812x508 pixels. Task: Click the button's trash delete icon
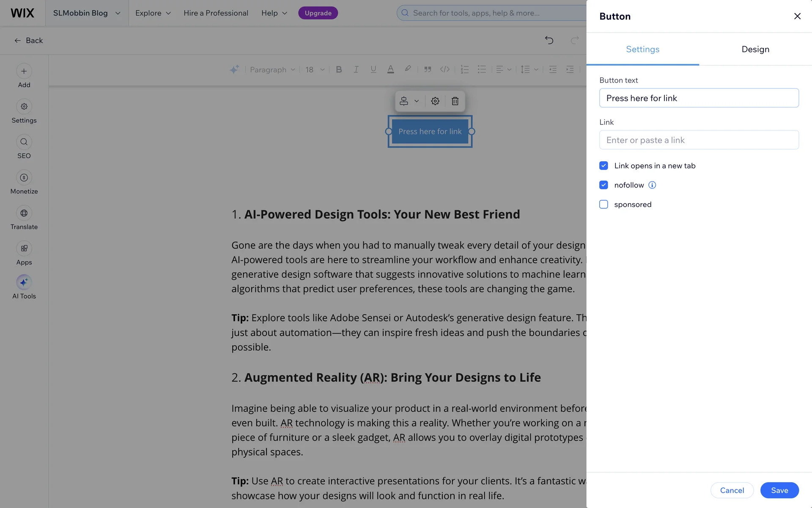[455, 101]
